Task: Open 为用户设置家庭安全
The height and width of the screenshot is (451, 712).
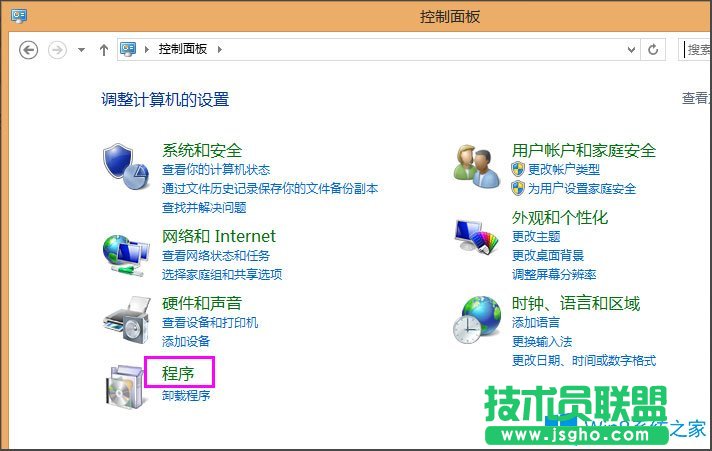Action: point(582,188)
